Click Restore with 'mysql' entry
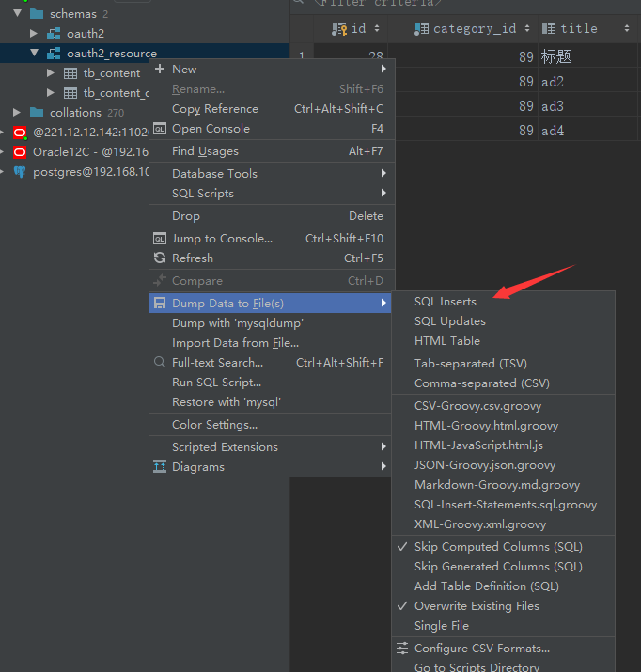Screen dimensions: 641x672 click(271, 402)
